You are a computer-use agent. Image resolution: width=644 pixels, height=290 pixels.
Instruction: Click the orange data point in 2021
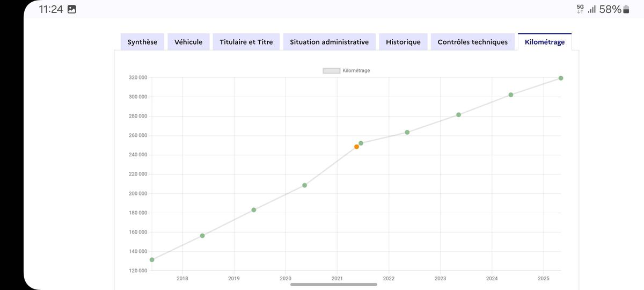pos(356,147)
